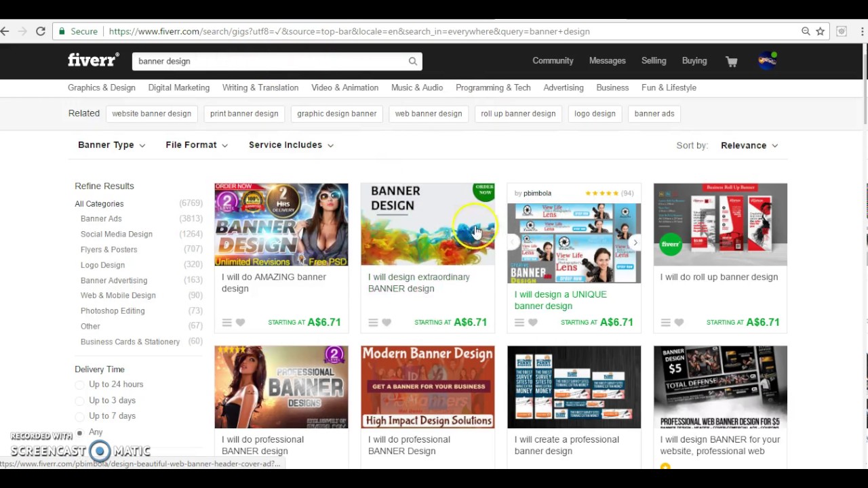The height and width of the screenshot is (488, 868).
Task: Open the Modern Banner Design gig thumbnail
Action: 428,387
